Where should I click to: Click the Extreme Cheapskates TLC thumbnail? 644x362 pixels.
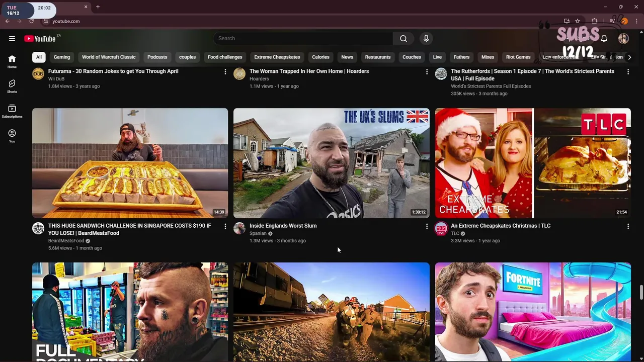533,163
